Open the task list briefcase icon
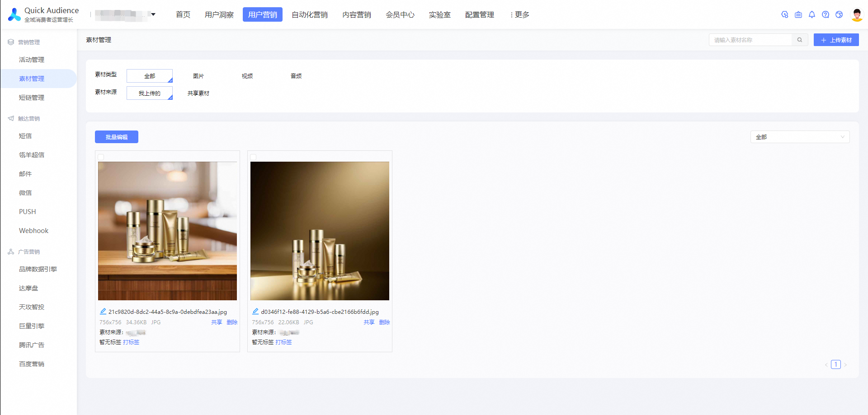The width and height of the screenshot is (868, 415). [798, 14]
